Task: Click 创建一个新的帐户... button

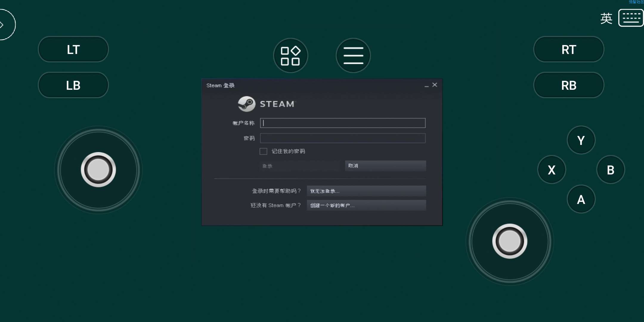Action: 366,205
